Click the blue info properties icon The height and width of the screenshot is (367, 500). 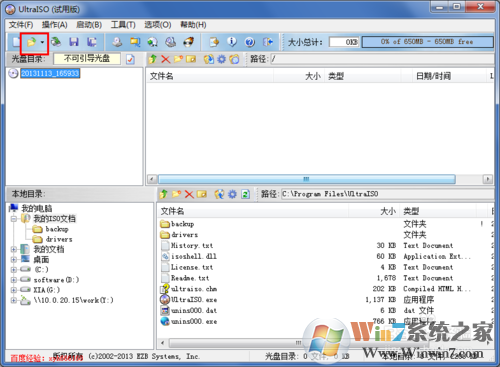click(232, 42)
